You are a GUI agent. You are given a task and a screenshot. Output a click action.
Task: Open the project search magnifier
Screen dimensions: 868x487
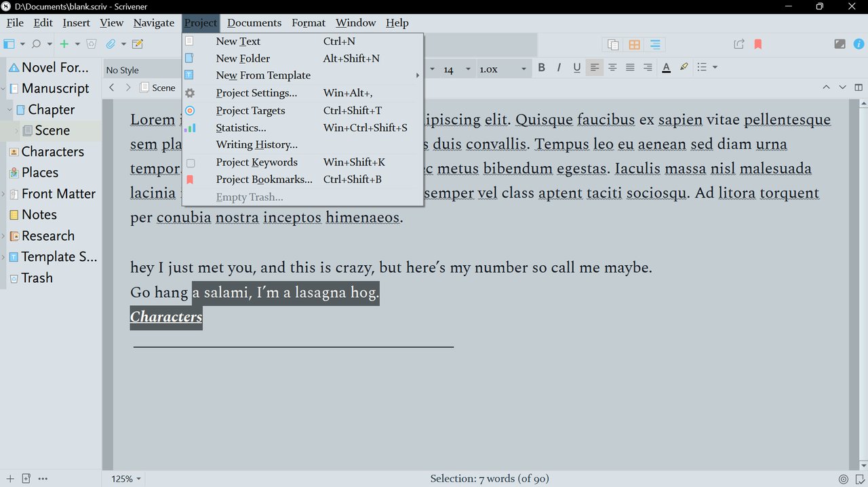37,44
